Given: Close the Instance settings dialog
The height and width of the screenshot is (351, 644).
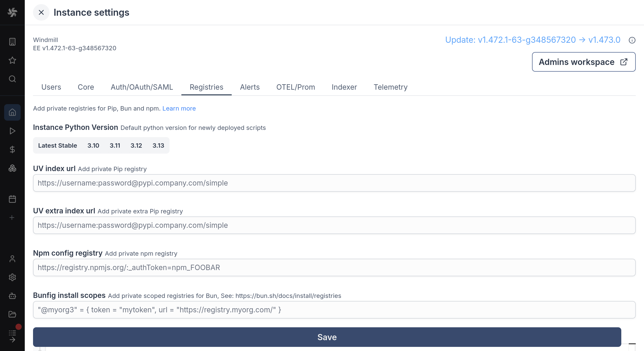Looking at the screenshot, I should tap(41, 12).
